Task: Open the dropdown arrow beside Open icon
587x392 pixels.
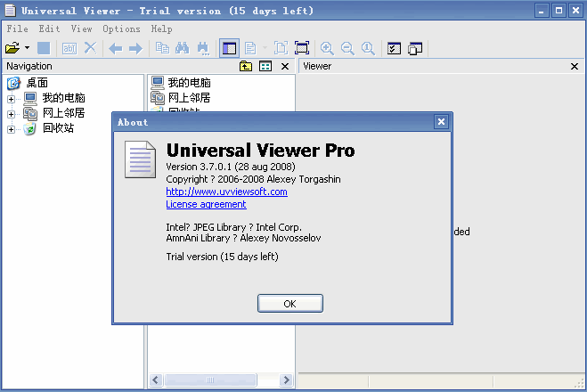Action: coord(27,48)
